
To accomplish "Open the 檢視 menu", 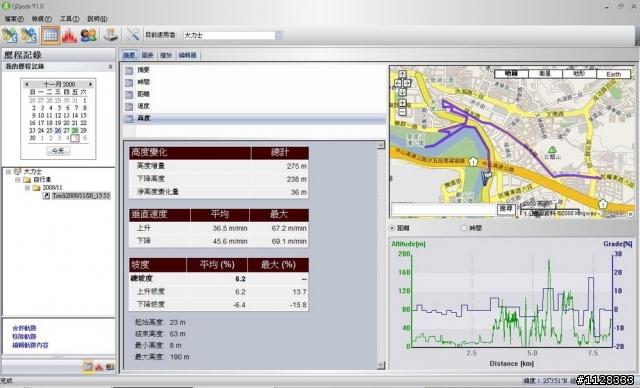I will coord(42,19).
